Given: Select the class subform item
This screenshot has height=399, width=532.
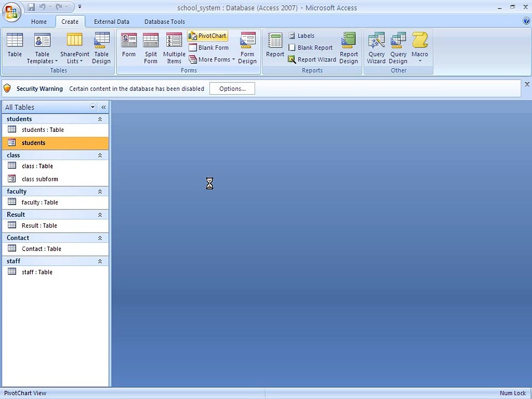Looking at the screenshot, I should pyautogui.click(x=55, y=179).
